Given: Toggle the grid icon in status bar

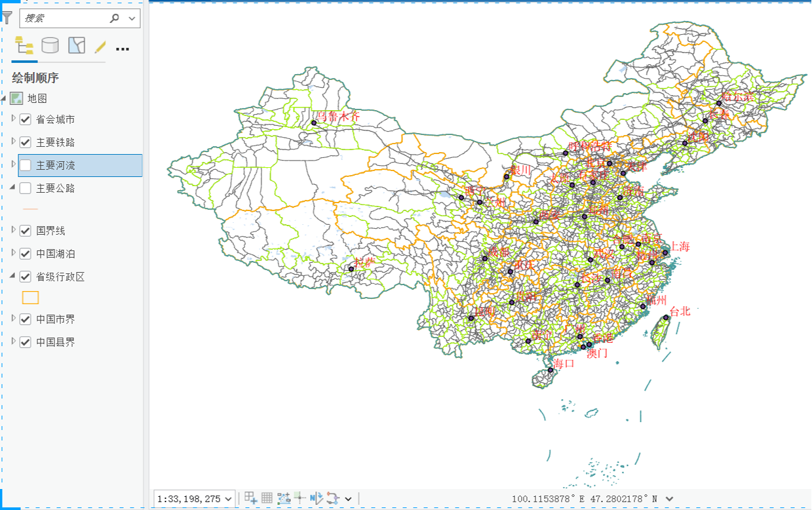Looking at the screenshot, I should 267,498.
